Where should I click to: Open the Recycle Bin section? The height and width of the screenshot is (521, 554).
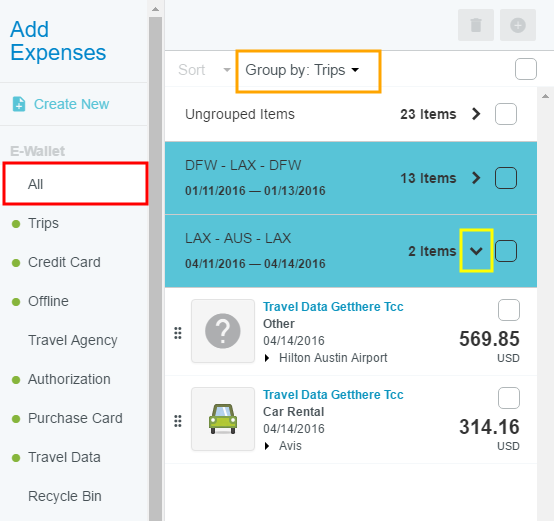pyautogui.click(x=65, y=496)
